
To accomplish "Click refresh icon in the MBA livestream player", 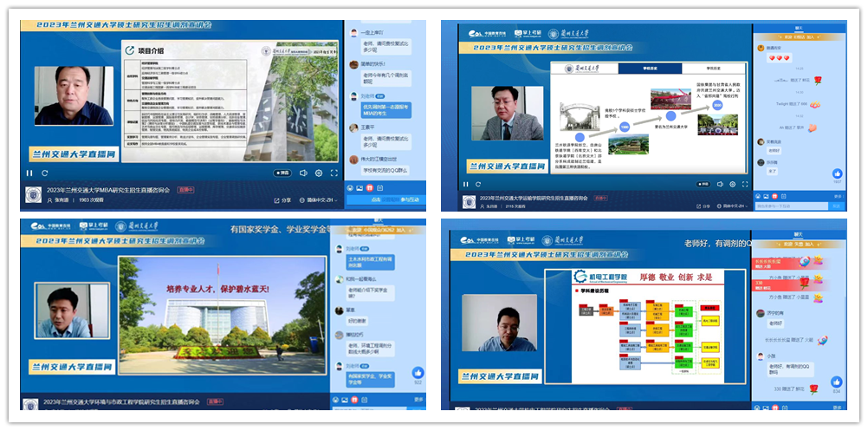I will (44, 173).
